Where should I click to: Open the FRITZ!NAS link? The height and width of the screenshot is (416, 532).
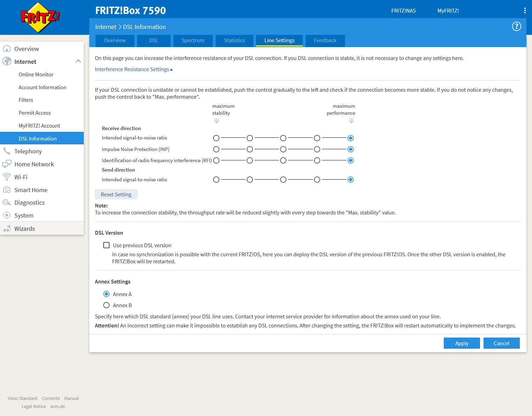pos(404,11)
